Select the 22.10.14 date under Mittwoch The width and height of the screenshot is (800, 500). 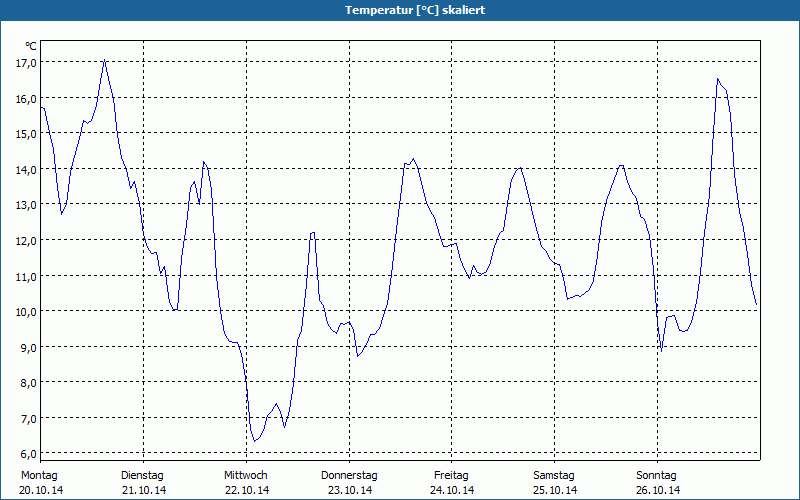[x=246, y=490]
